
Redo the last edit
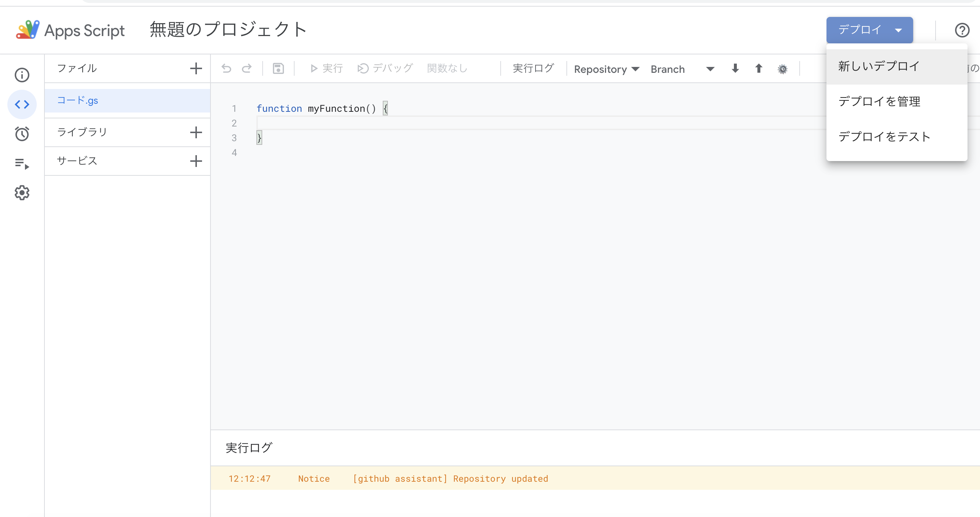(247, 68)
